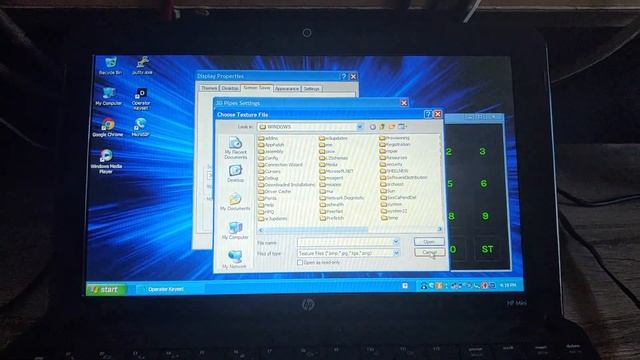640x360 pixels.
Task: Click the Cancel button in the file dialog
Action: point(429,253)
